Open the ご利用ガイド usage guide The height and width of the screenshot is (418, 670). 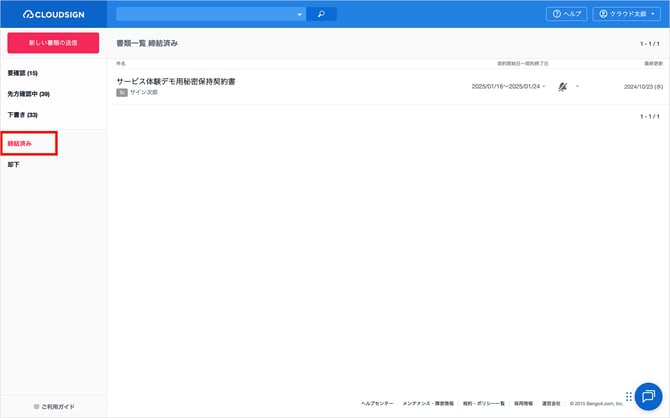(x=54, y=406)
